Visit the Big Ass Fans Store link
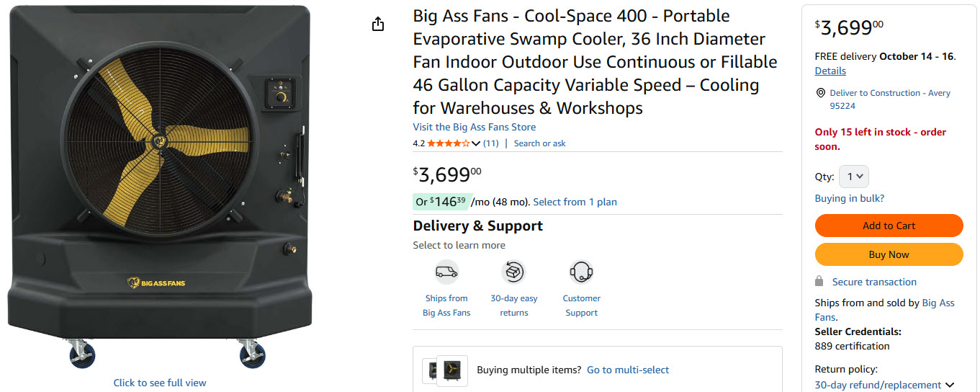Image resolution: width=980 pixels, height=392 pixels. [474, 127]
